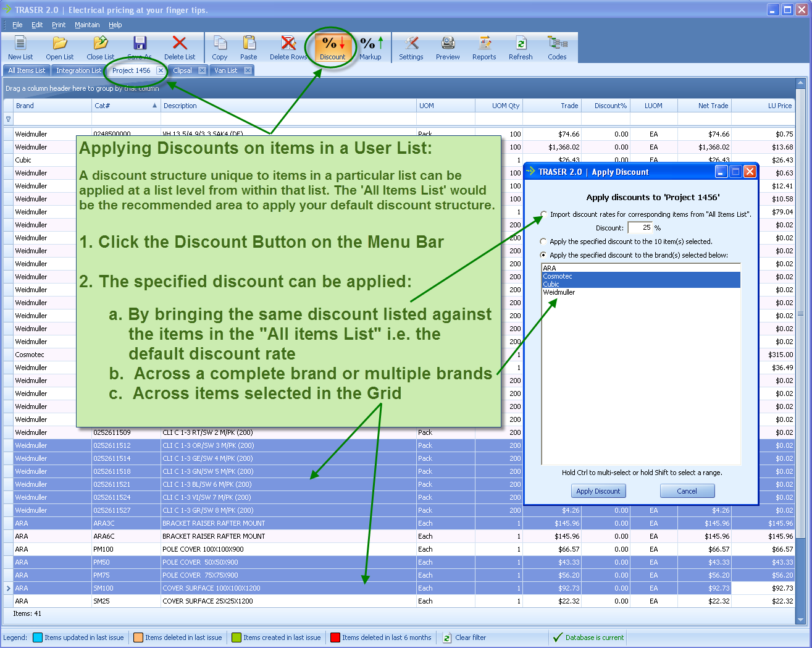The height and width of the screenshot is (648, 812).
Task: Close the Apply Discount dialog window
Action: (x=750, y=172)
